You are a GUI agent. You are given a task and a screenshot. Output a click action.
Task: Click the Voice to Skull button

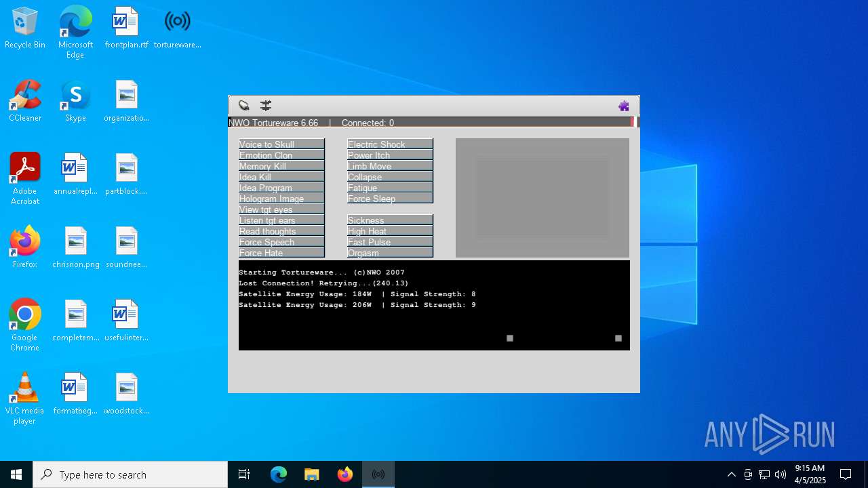pyautogui.click(x=281, y=144)
